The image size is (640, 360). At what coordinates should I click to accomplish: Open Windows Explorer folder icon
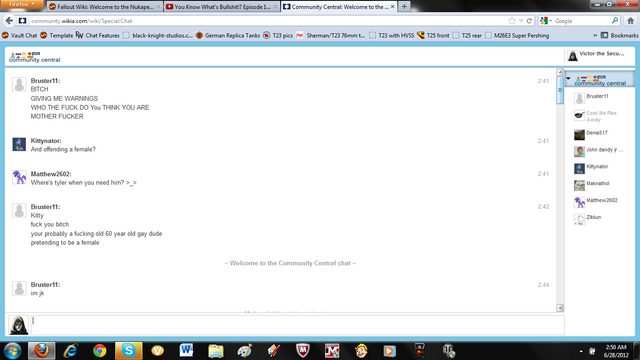216,351
